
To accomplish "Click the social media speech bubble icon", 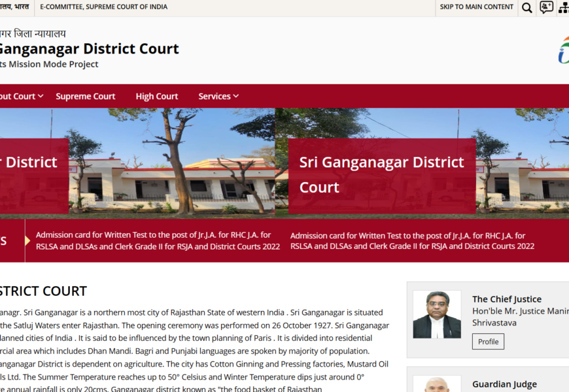I will pyautogui.click(x=546, y=8).
